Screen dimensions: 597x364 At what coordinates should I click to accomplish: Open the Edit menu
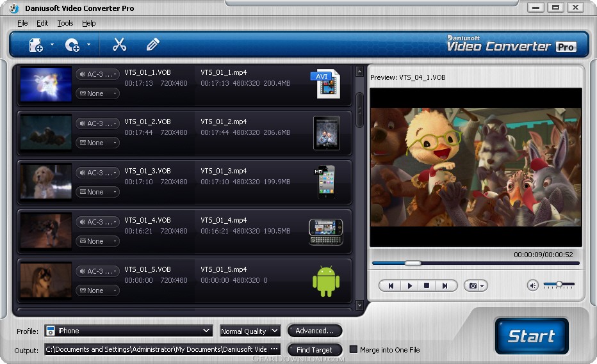click(x=42, y=23)
